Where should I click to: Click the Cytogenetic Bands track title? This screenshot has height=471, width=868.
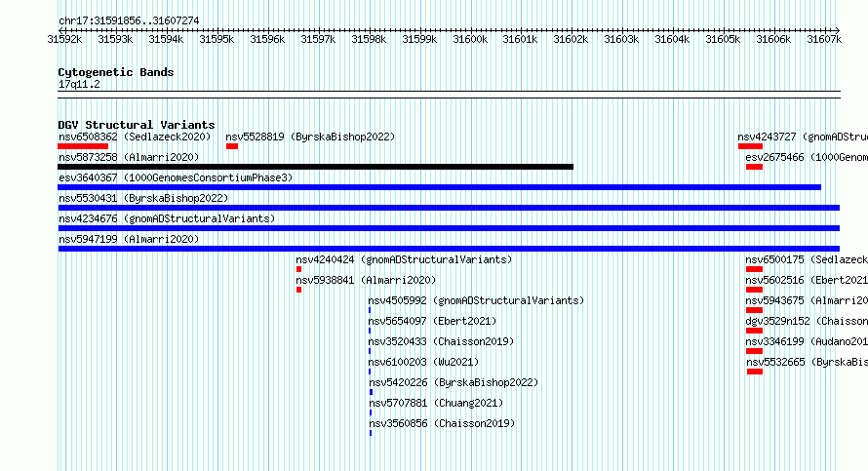click(116, 72)
